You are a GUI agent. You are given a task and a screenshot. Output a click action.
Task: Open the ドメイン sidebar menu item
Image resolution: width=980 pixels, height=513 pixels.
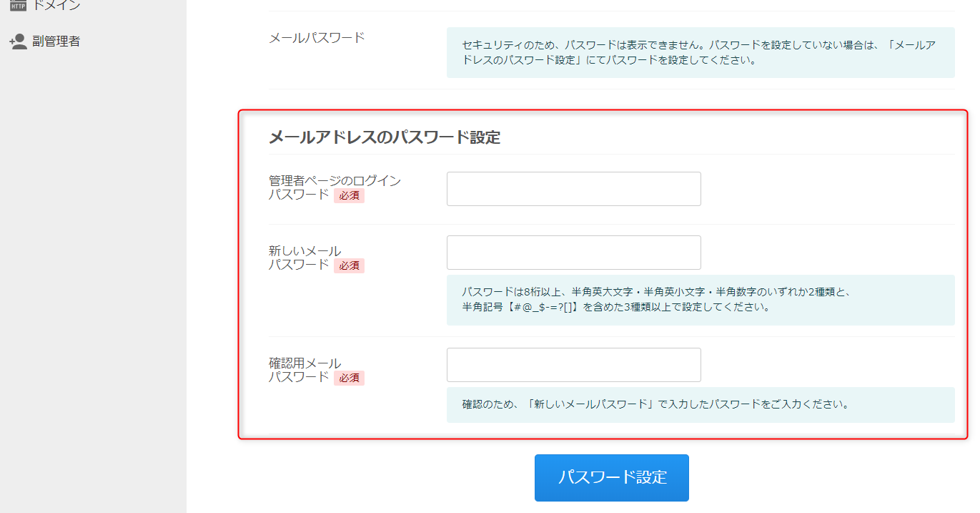(56, 6)
